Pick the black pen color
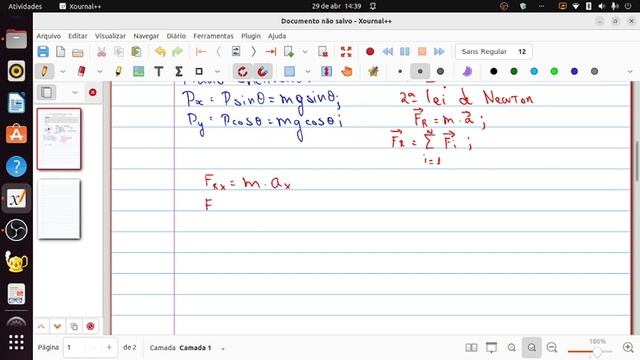 tap(493, 71)
